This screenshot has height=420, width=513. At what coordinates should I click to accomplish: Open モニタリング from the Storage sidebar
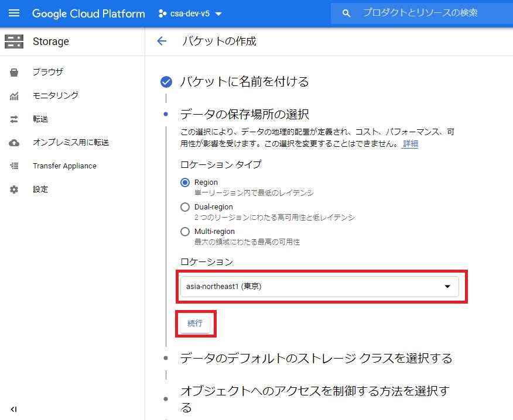click(x=14, y=95)
